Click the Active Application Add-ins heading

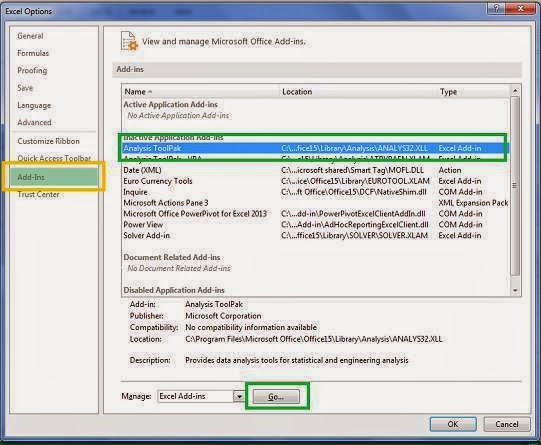coord(170,105)
